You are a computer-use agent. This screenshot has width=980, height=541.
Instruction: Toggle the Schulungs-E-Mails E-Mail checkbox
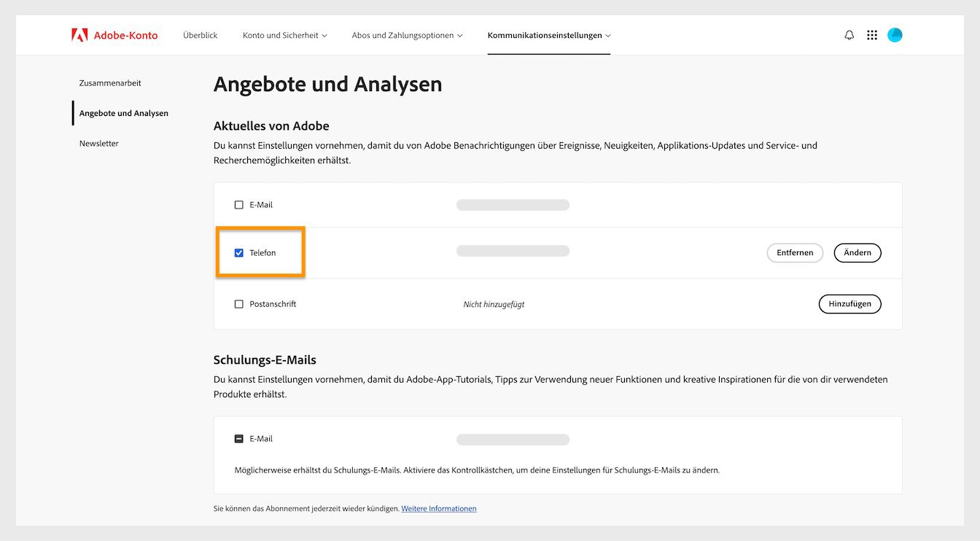(238, 439)
